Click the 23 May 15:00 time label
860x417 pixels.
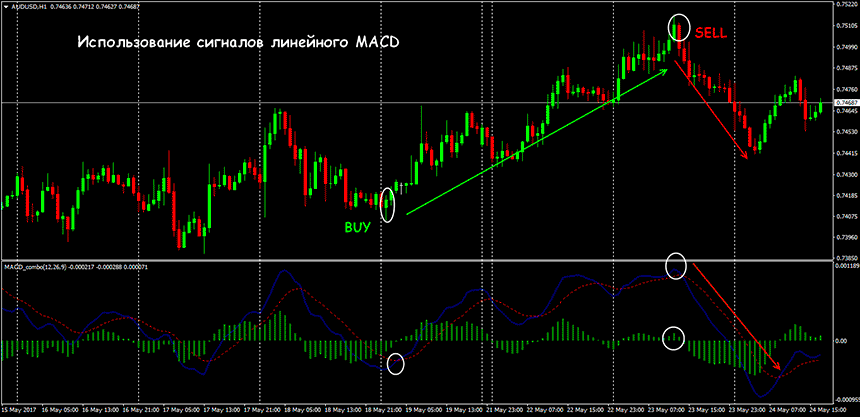coord(706,410)
